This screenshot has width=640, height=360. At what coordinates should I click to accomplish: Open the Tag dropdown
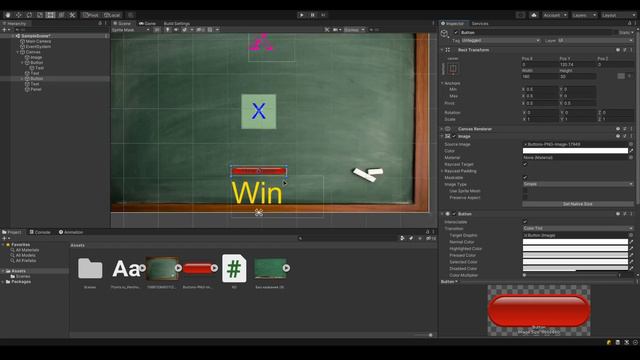point(501,40)
